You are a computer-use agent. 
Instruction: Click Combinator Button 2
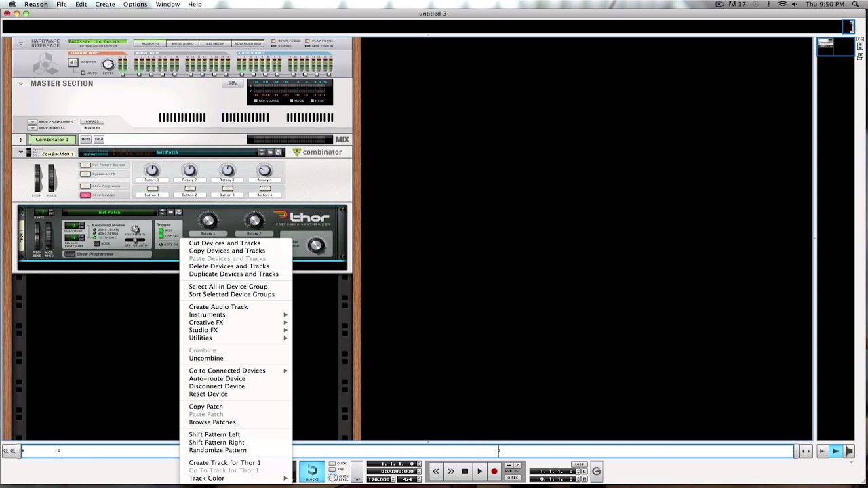coord(190,188)
